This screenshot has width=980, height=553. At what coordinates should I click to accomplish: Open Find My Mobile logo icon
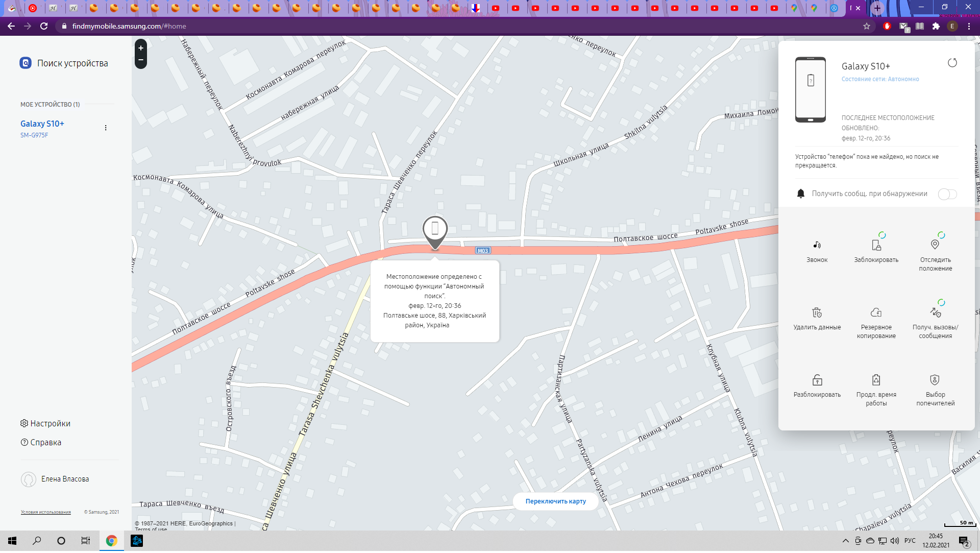(26, 63)
